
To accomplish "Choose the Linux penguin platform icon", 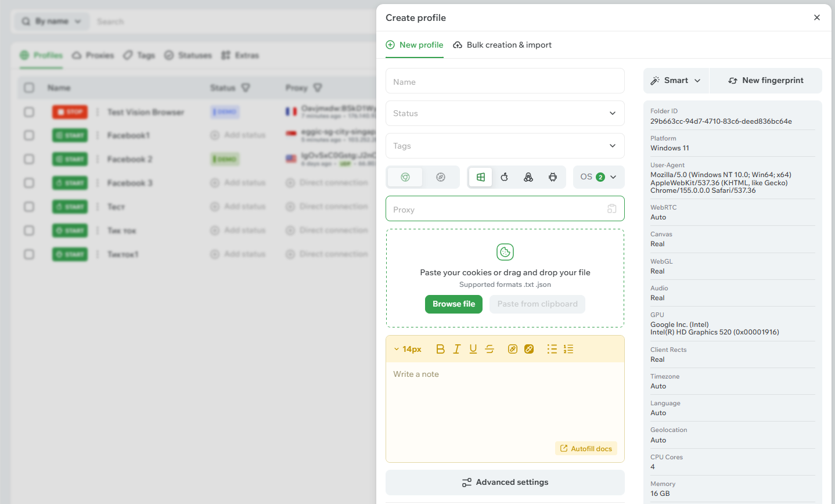I will pyautogui.click(x=528, y=177).
